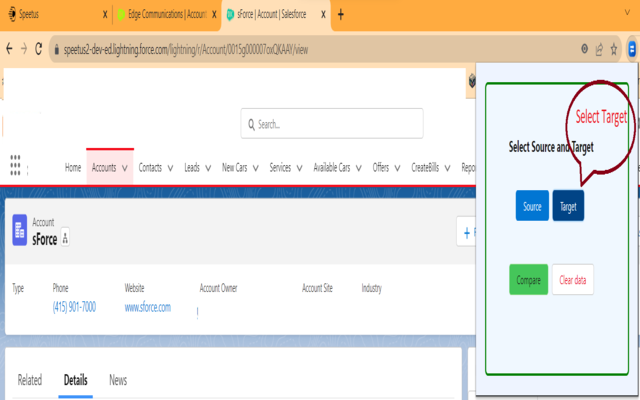Screen dimensions: 640x400
Task: Click the browser address bar URL
Action: pos(186,49)
